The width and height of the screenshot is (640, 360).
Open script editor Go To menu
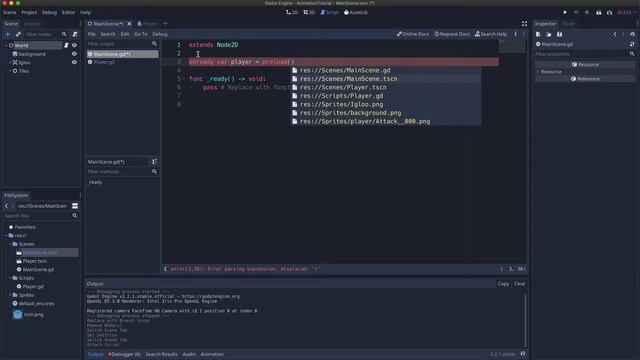tap(141, 34)
